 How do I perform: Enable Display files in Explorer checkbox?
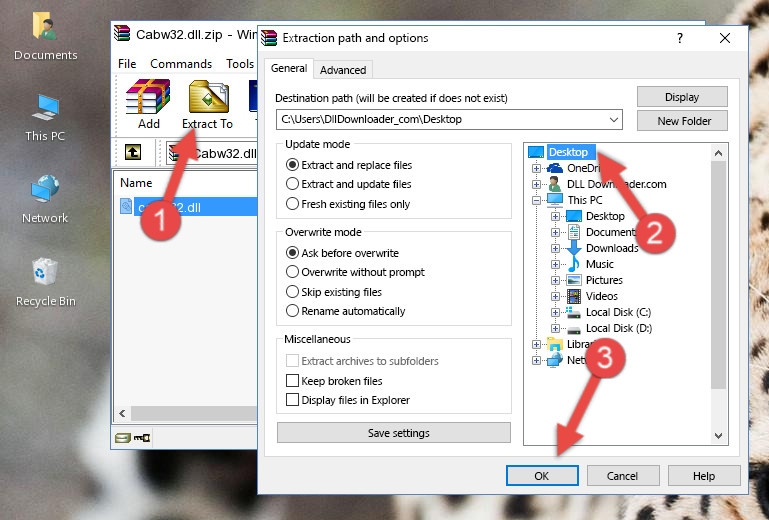(292, 400)
